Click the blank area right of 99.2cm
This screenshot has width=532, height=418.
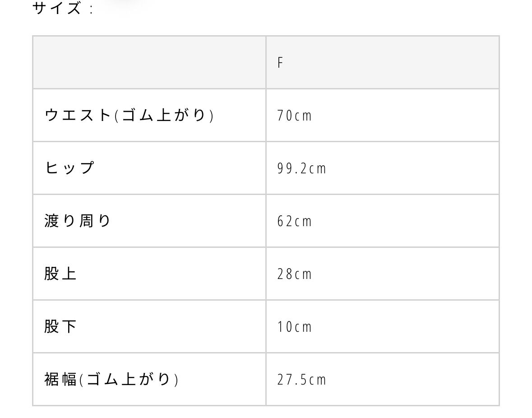pyautogui.click(x=406, y=168)
